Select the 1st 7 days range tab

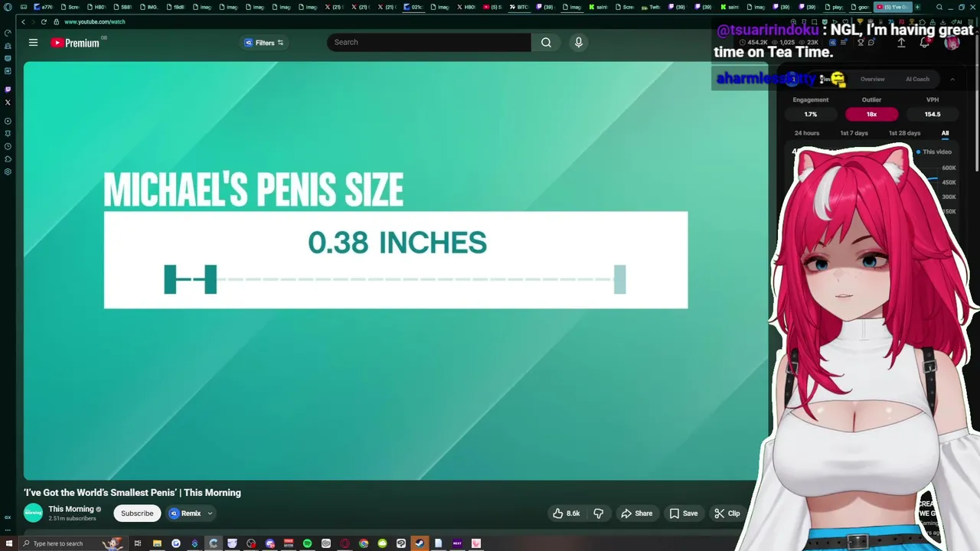tap(854, 133)
